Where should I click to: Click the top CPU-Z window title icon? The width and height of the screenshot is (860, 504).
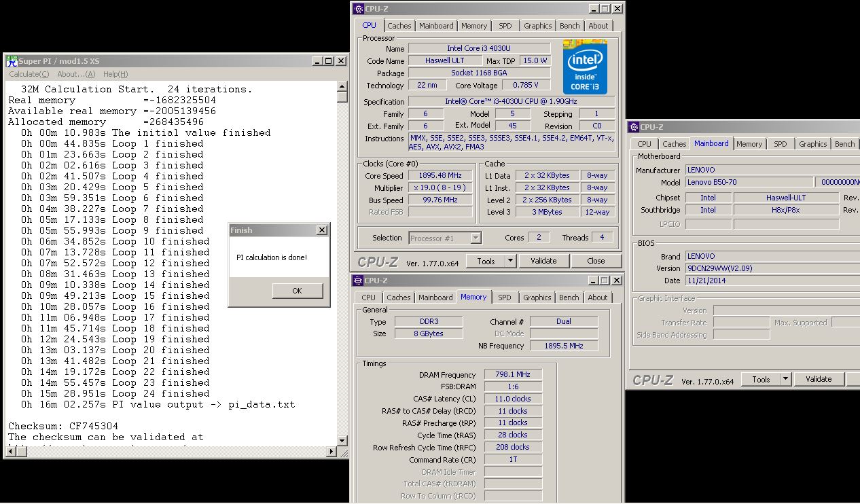point(359,9)
